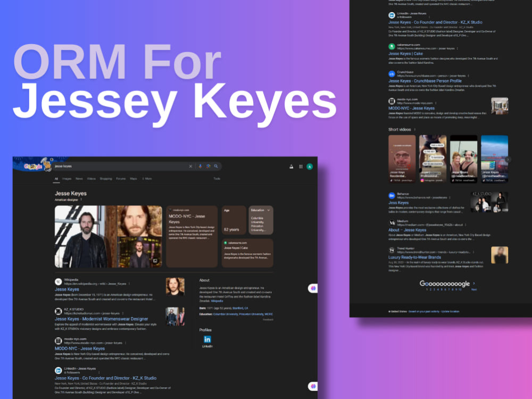
Task: Open the three-dot menu beside Short videos
Action: click(414, 130)
